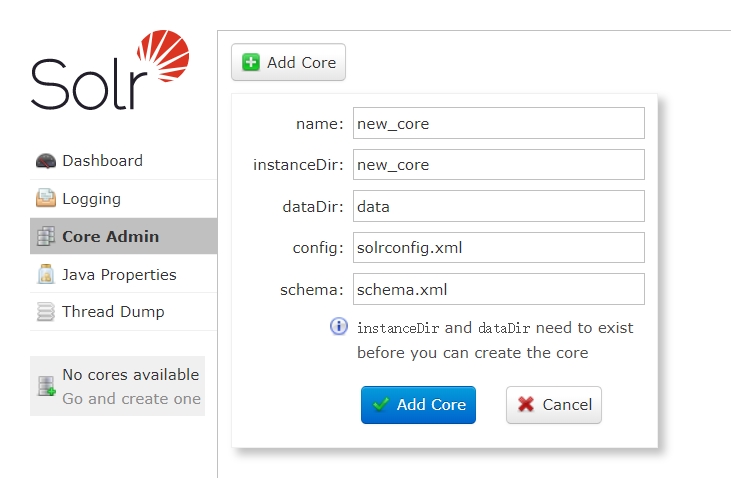731x478 pixels.
Task: Click the 'instanceDir:' field label
Action: [x=298, y=165]
